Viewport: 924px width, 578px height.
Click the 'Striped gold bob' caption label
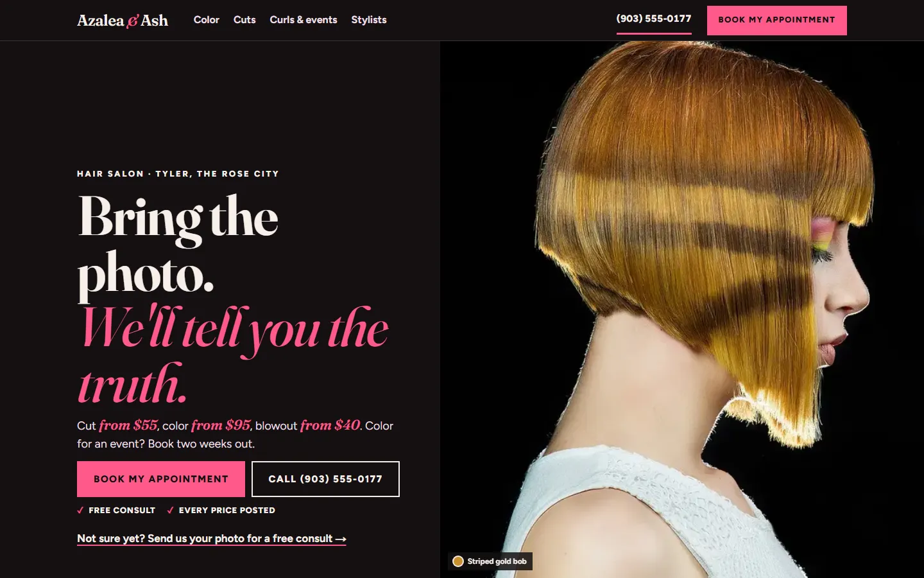point(497,561)
